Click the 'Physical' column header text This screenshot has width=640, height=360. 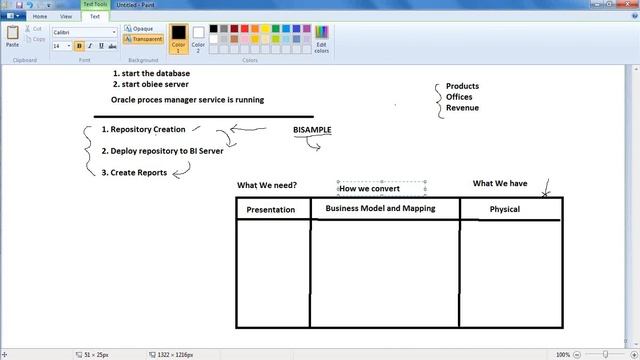click(x=505, y=209)
